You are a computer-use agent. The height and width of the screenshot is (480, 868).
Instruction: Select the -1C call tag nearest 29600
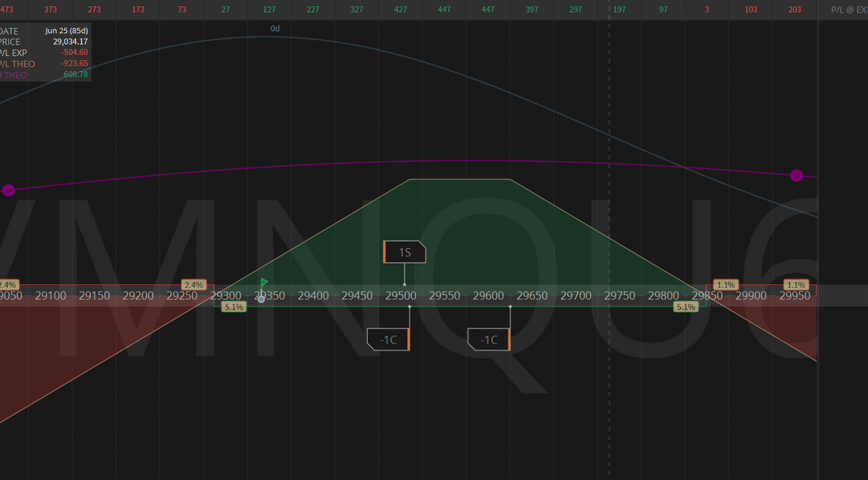(x=488, y=339)
